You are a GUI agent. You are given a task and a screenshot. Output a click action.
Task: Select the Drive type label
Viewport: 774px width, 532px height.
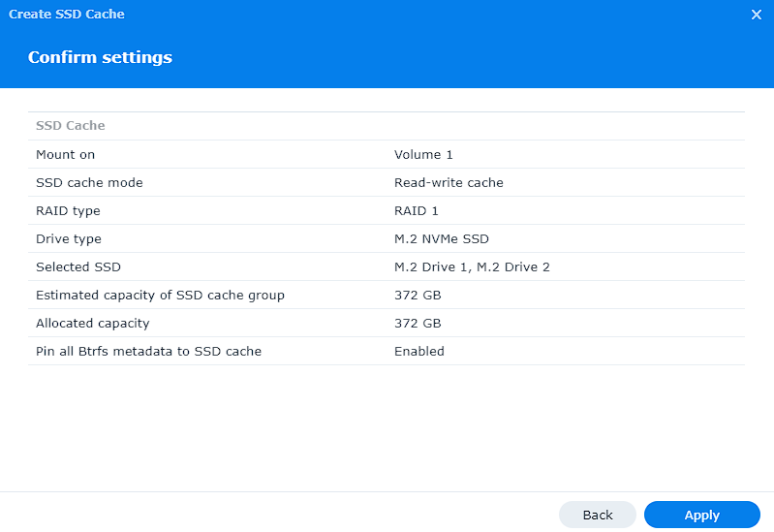click(69, 239)
